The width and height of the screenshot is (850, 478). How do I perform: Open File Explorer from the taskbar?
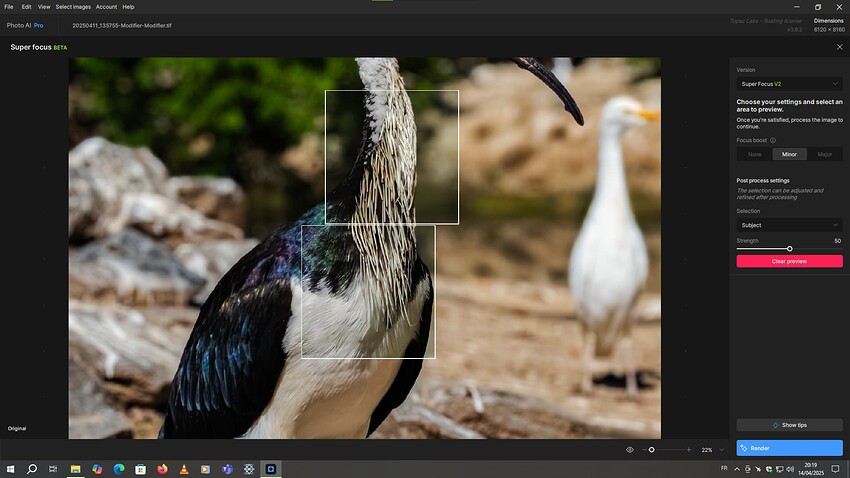pos(75,469)
